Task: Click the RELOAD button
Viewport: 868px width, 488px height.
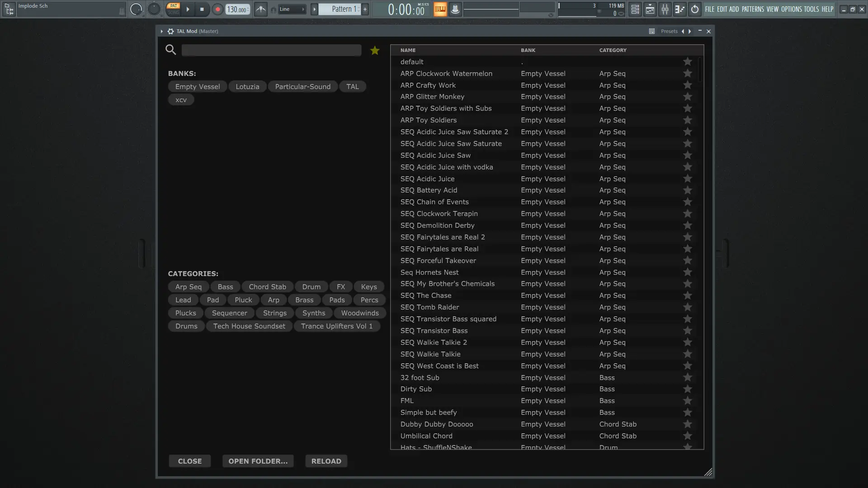Action: 326,461
